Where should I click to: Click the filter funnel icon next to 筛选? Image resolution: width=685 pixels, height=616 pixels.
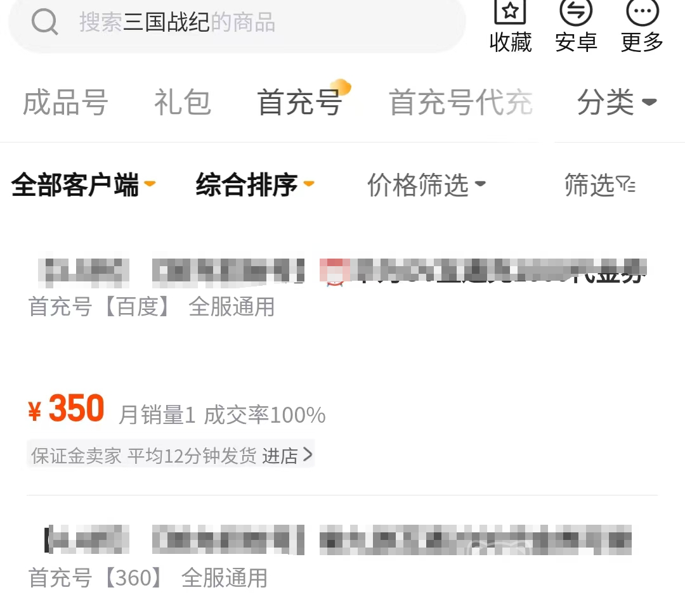click(626, 184)
